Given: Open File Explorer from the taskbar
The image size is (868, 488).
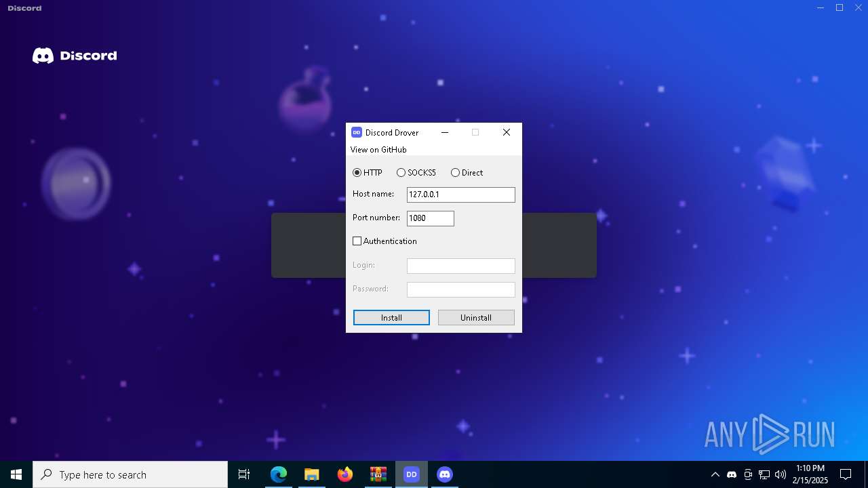Looking at the screenshot, I should [x=311, y=474].
